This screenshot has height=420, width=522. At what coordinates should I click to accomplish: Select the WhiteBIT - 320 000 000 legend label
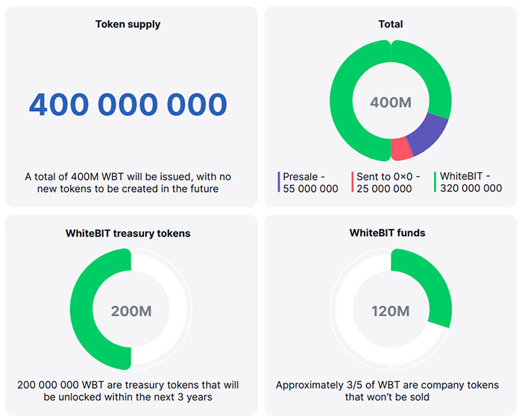[x=471, y=182]
